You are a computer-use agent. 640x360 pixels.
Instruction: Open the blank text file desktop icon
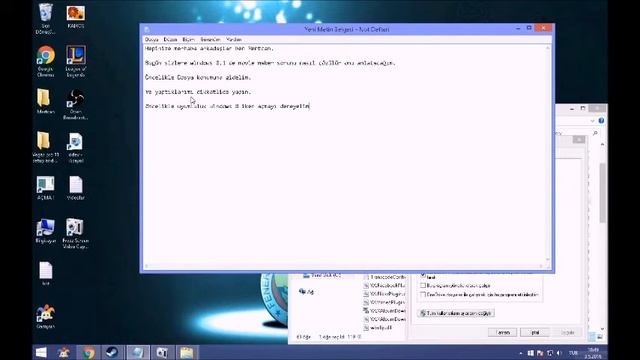point(45,273)
